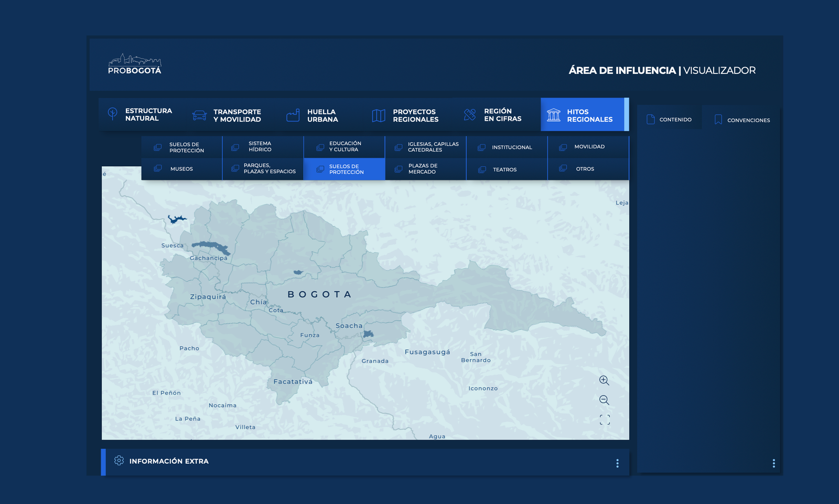This screenshot has width=839, height=504.
Task: Click the bookmark icon beside Convenciones
Action: coord(718,120)
